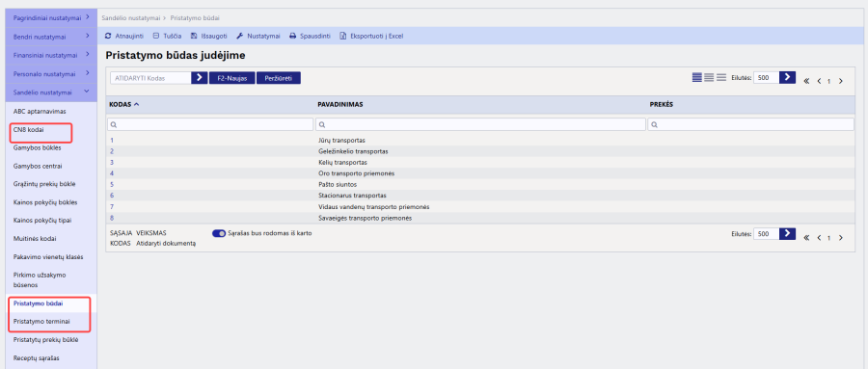
Task: Click the Išsaugoti save toolbar item
Action: (x=208, y=36)
